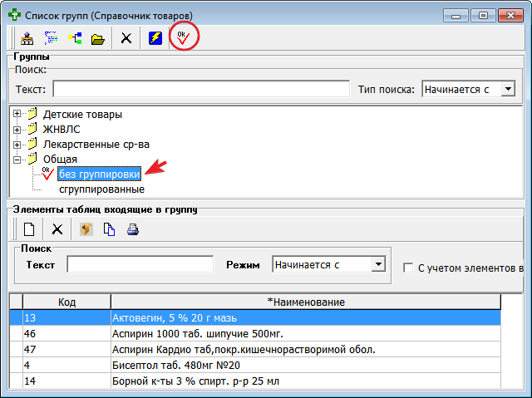Expand the 'Детские товары' tree node
Viewport: 532px width, 398px height.
coord(17,114)
